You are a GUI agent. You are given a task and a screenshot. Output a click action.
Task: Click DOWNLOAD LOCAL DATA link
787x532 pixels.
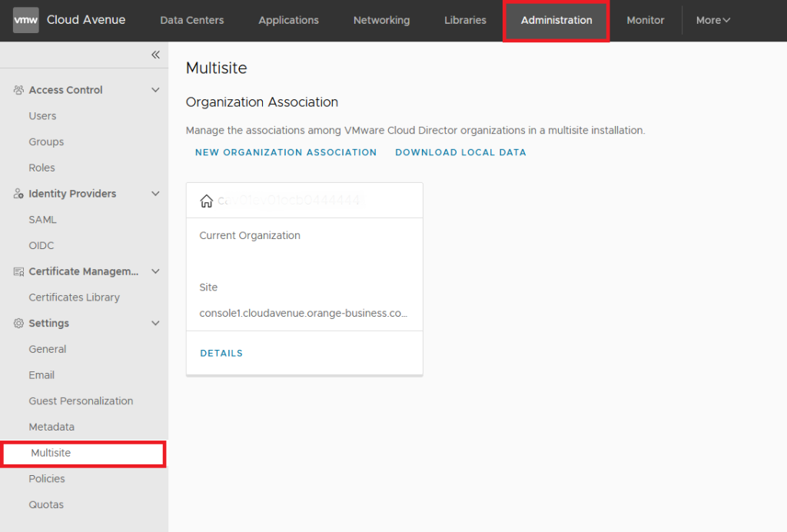coord(460,152)
